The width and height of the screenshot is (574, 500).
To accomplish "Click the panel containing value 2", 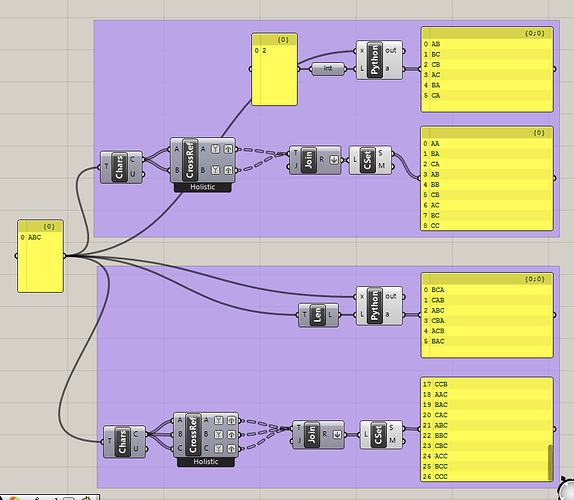I will coord(275,70).
